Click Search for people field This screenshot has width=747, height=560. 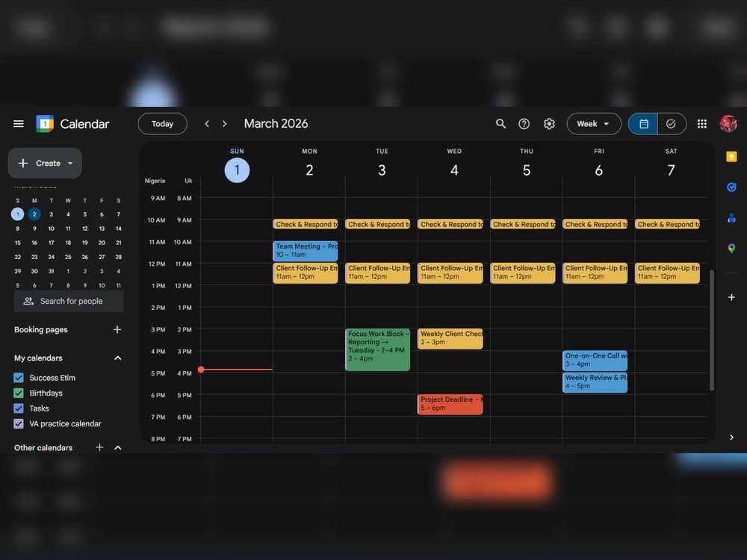[x=69, y=301]
